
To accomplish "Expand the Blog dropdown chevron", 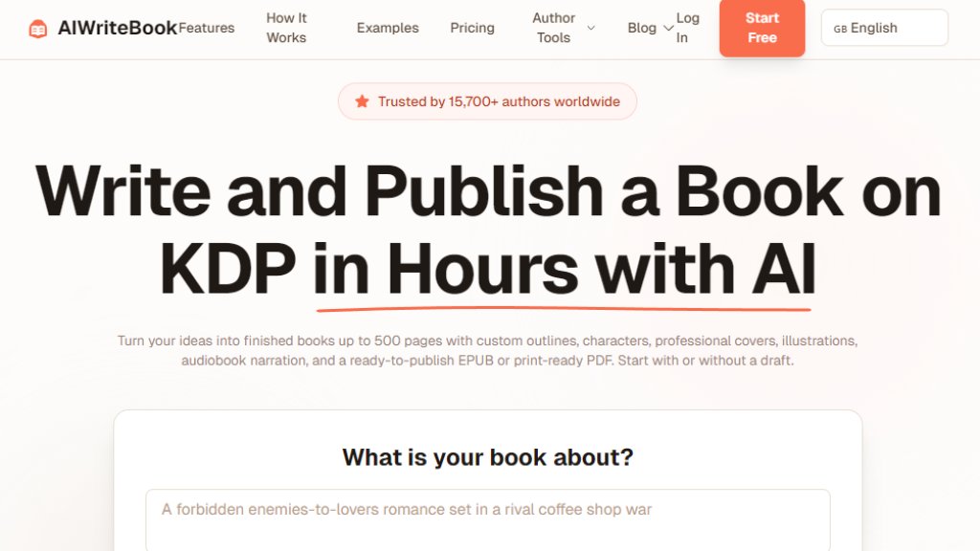I will (668, 28).
